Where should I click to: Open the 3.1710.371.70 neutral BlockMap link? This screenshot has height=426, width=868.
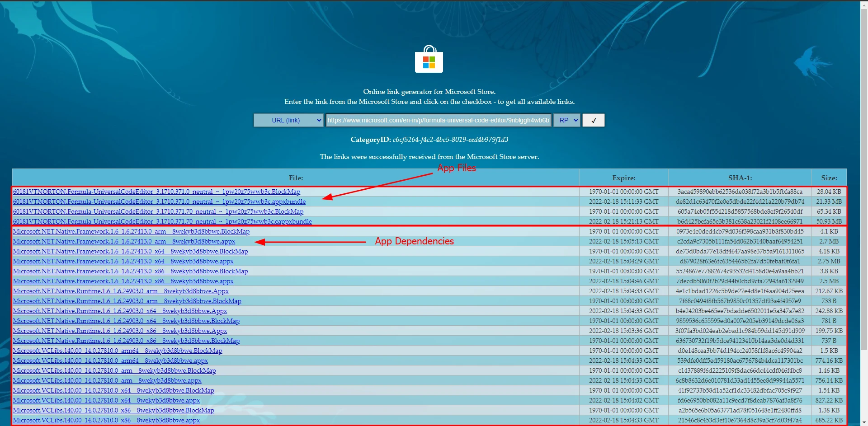pyautogui.click(x=158, y=211)
